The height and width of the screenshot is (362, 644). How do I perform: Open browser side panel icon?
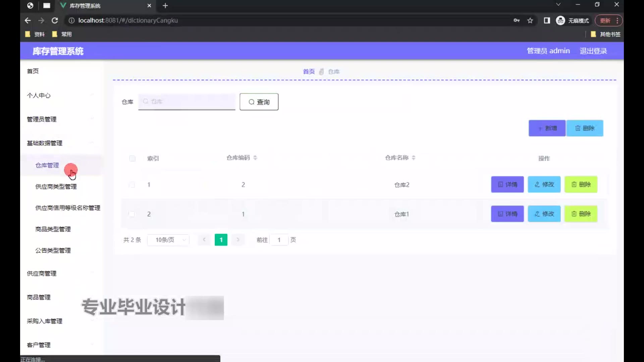[x=547, y=20]
